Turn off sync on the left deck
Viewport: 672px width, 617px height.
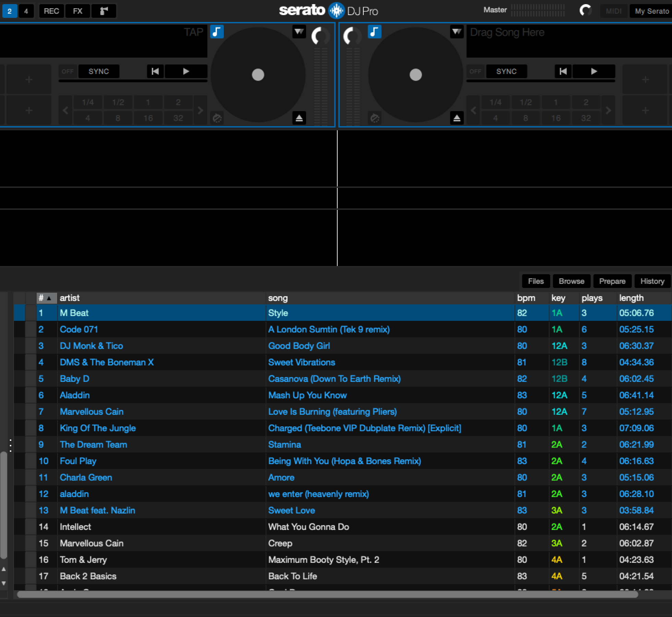(68, 71)
